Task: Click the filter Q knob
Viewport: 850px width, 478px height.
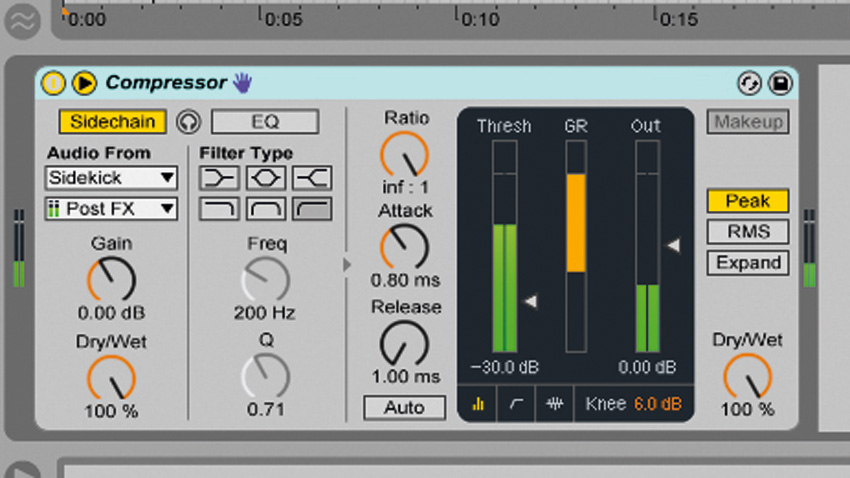Action: 266,376
